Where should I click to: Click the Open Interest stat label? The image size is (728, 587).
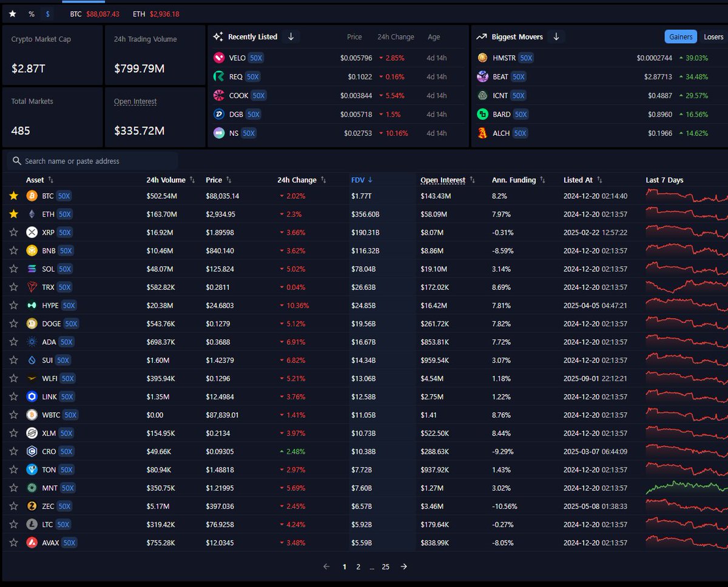pyautogui.click(x=135, y=101)
